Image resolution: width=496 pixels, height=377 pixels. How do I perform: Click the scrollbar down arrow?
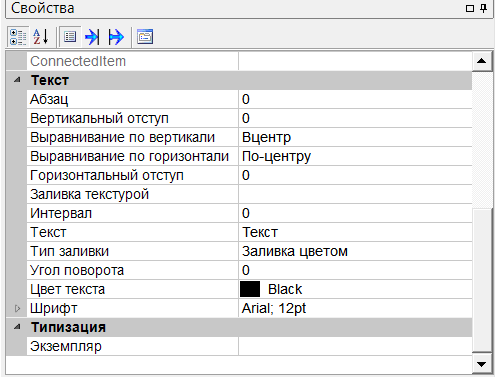pyautogui.click(x=481, y=364)
